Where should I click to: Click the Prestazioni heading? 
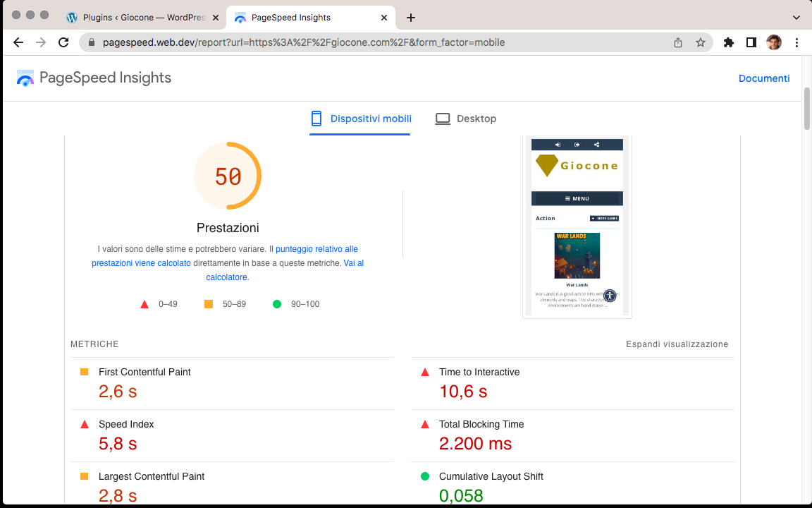pyautogui.click(x=228, y=228)
